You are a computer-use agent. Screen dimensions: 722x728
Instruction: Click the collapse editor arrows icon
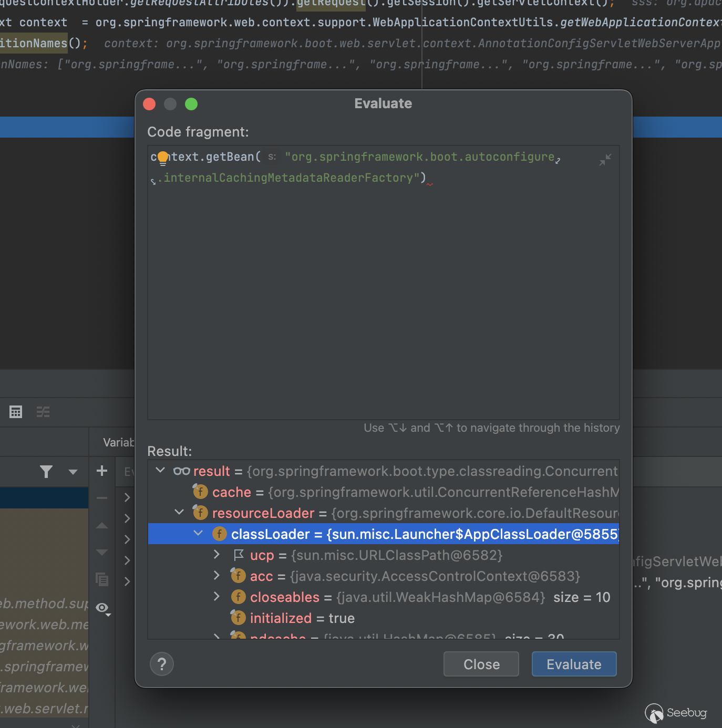605,160
